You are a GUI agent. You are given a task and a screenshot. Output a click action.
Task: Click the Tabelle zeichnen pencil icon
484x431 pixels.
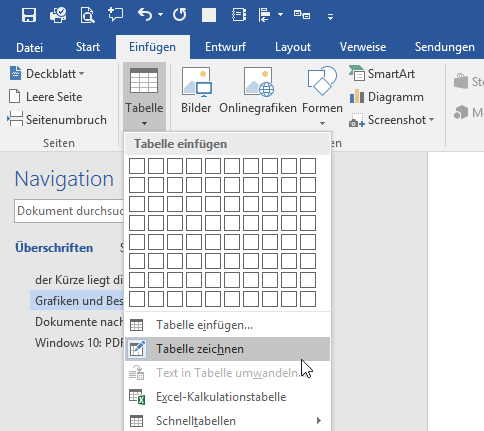tap(137, 349)
